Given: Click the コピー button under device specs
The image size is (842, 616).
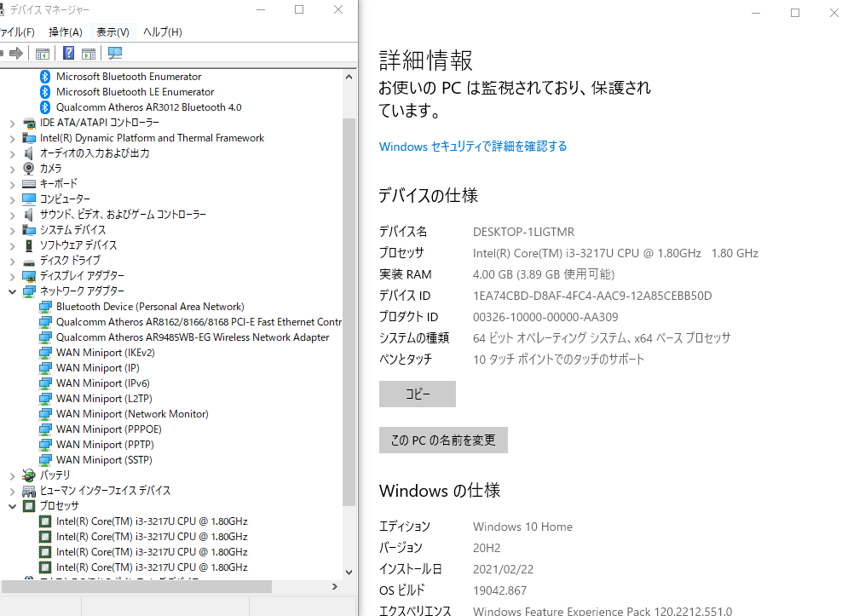Looking at the screenshot, I should point(418,394).
